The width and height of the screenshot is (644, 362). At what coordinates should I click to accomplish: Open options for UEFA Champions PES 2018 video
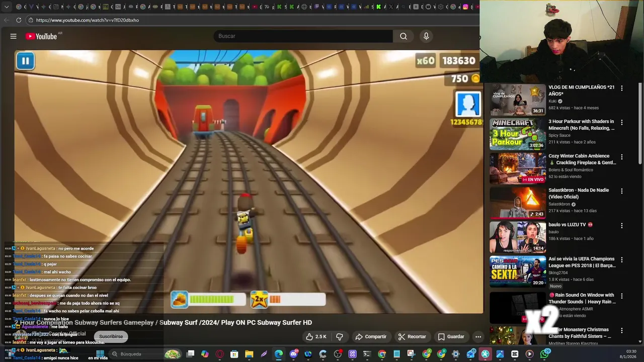coord(621,260)
